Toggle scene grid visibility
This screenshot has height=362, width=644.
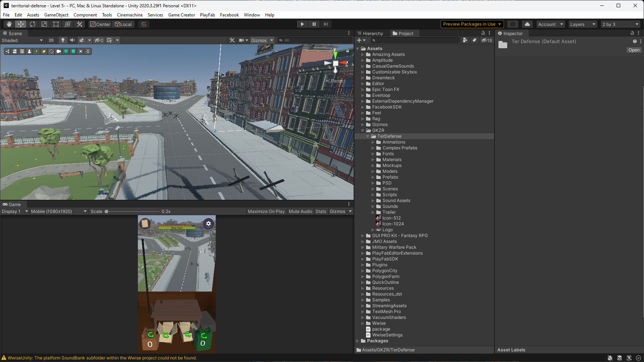coord(109,40)
